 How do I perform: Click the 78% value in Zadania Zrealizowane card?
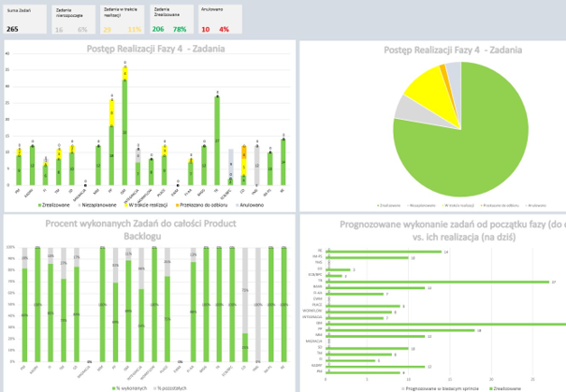pyautogui.click(x=180, y=29)
